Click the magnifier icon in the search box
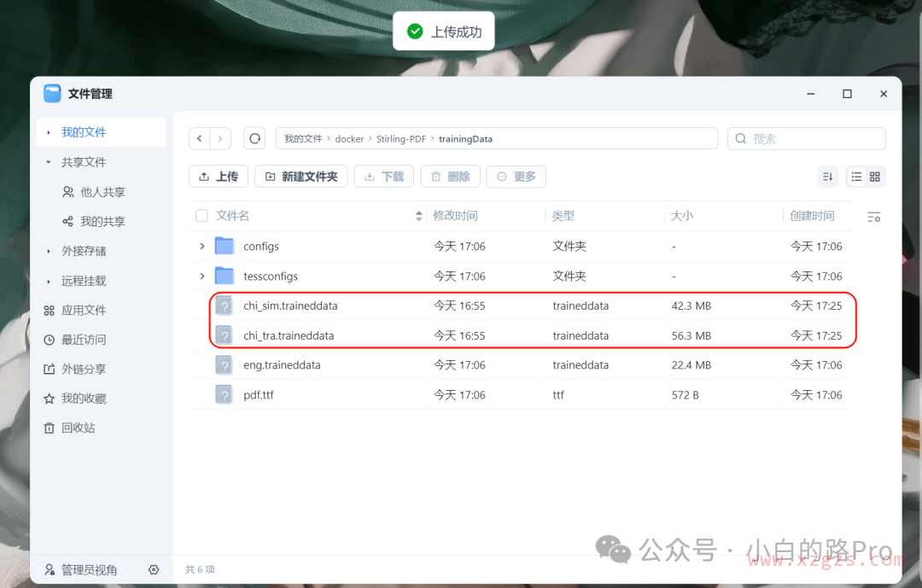This screenshot has width=922, height=588. [739, 138]
